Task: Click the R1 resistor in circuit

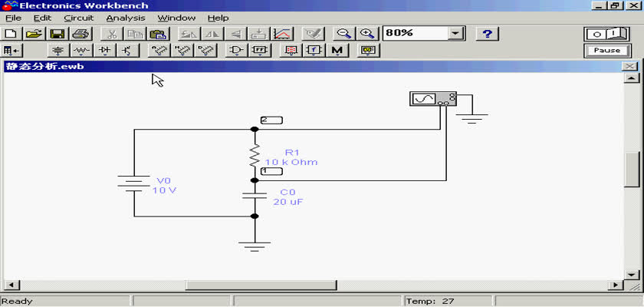Action: pyautogui.click(x=255, y=157)
